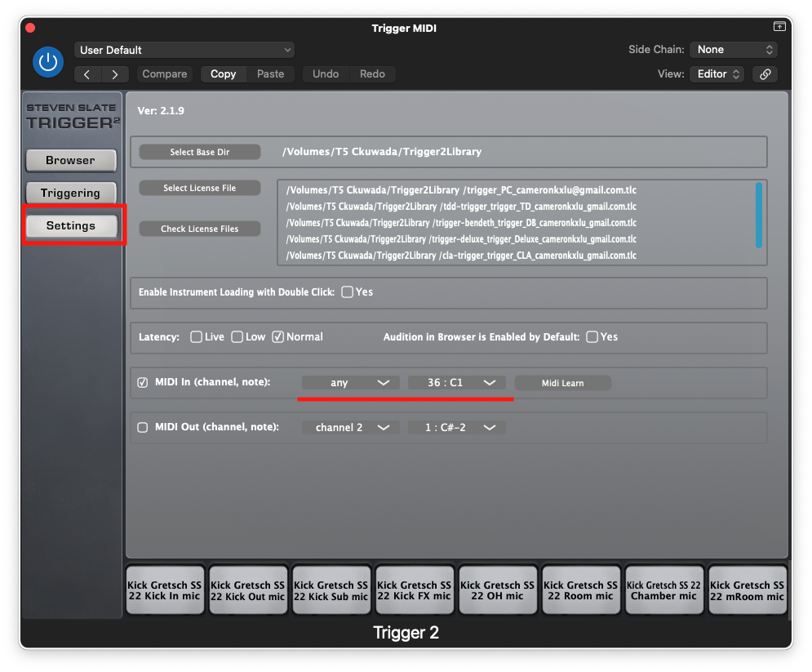Open the MIDI In note dropdown showing 36:C1
Screen dimensions: 812x672
[x=458, y=382]
